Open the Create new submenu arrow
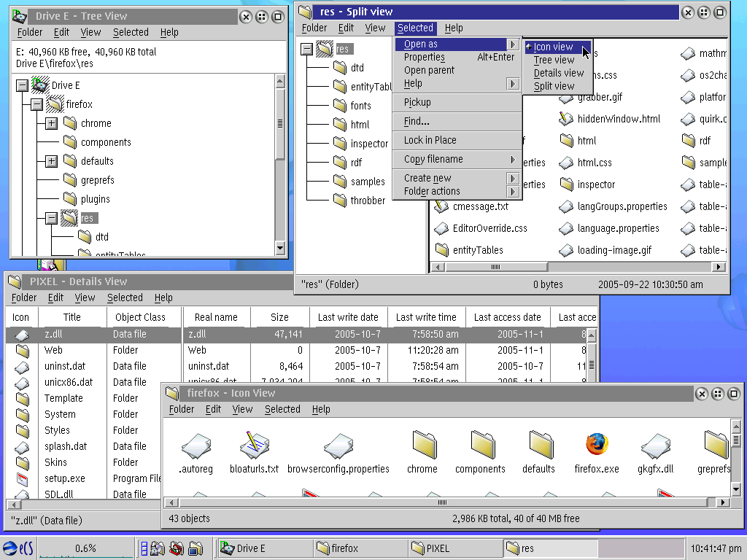 pos(513,178)
